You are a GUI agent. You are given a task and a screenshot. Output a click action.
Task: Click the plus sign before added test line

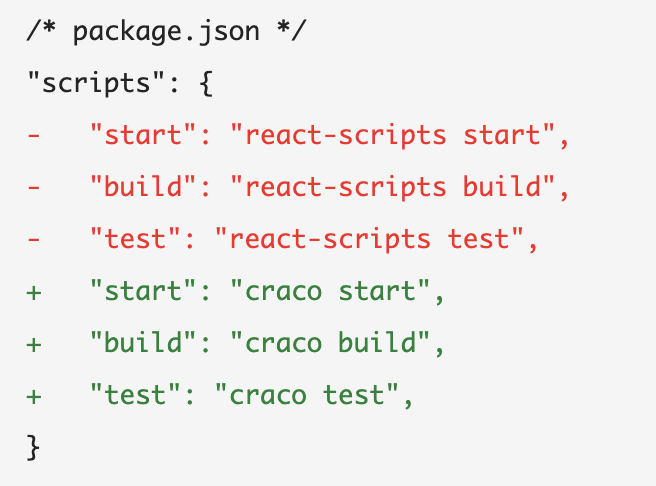34,396
